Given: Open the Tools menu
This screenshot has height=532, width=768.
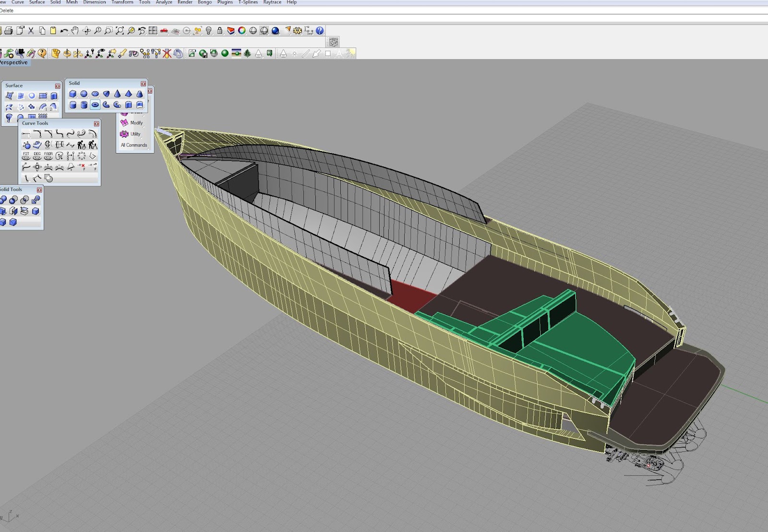Looking at the screenshot, I should [x=144, y=2].
